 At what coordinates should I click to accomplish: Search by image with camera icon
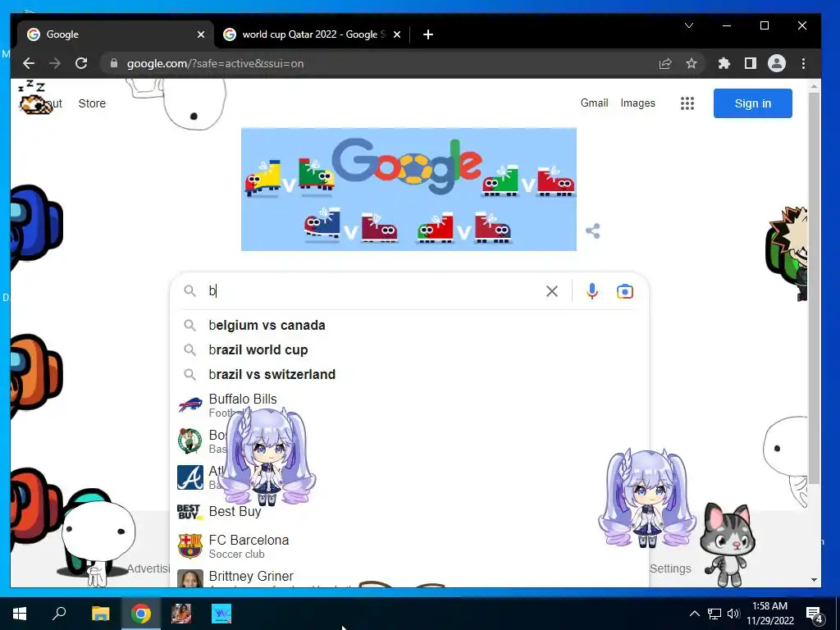pos(624,291)
